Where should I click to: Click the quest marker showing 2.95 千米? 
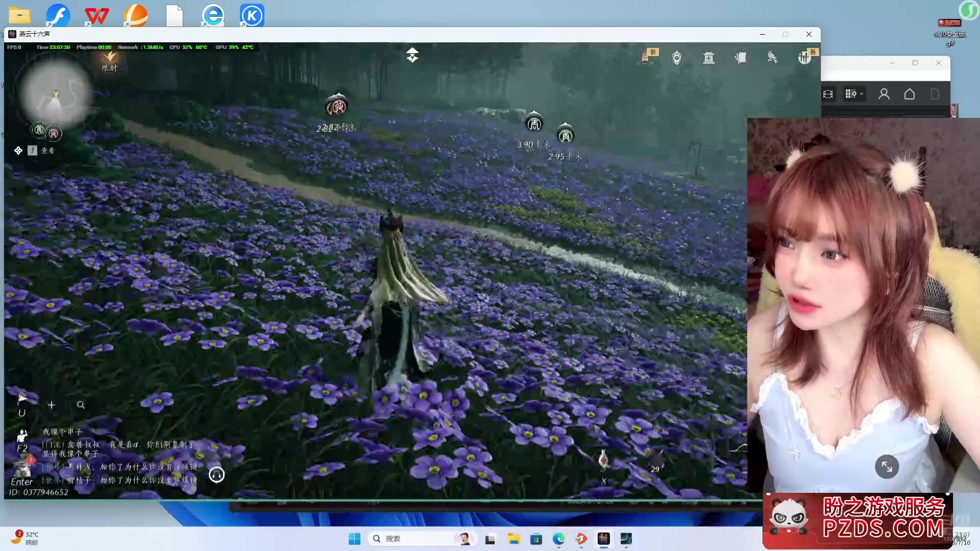point(566,135)
